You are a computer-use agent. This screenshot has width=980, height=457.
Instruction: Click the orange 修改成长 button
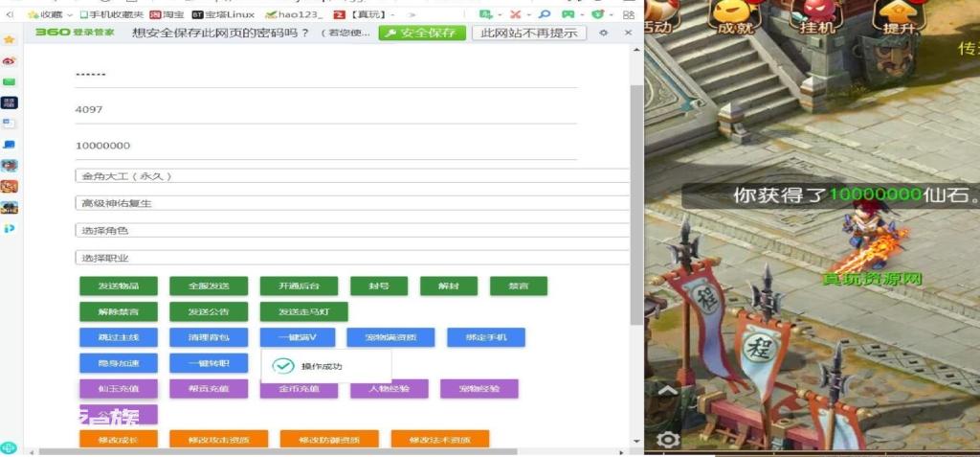(118, 439)
